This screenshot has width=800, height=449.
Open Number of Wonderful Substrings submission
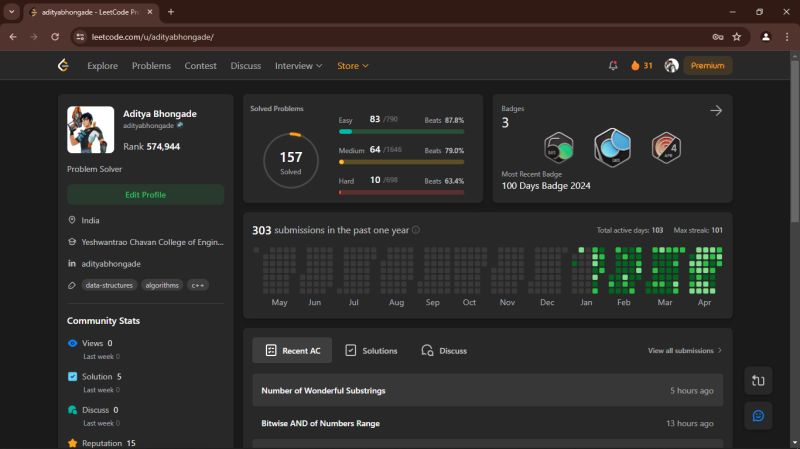pyautogui.click(x=487, y=390)
